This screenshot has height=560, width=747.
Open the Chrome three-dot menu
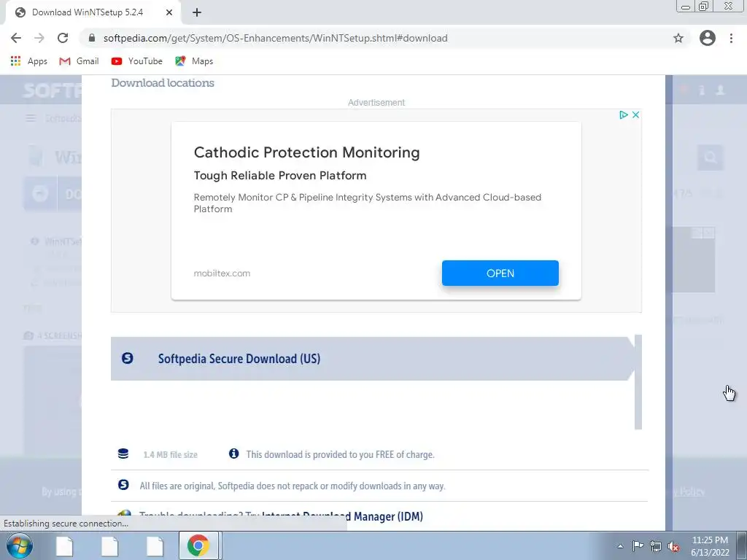731,38
